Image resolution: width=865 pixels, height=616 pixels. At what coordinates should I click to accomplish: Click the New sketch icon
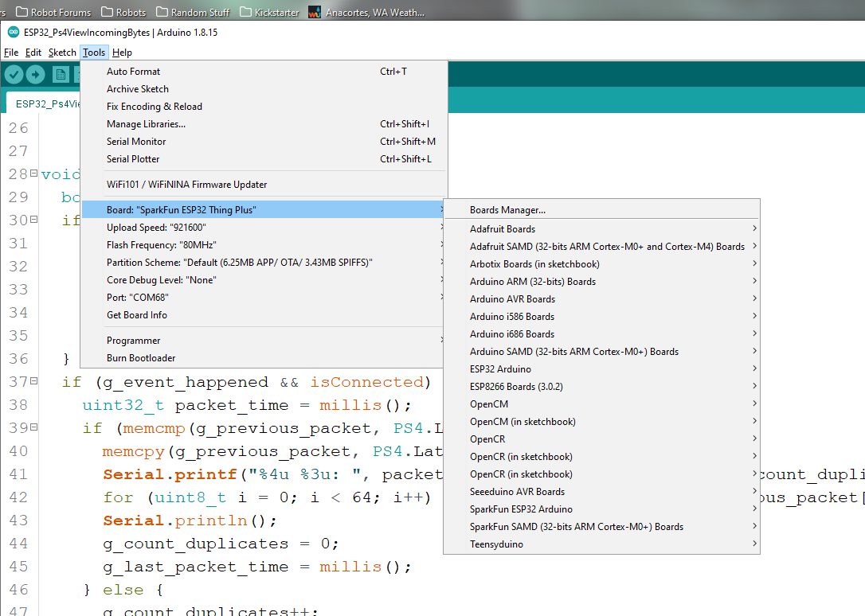coord(61,74)
